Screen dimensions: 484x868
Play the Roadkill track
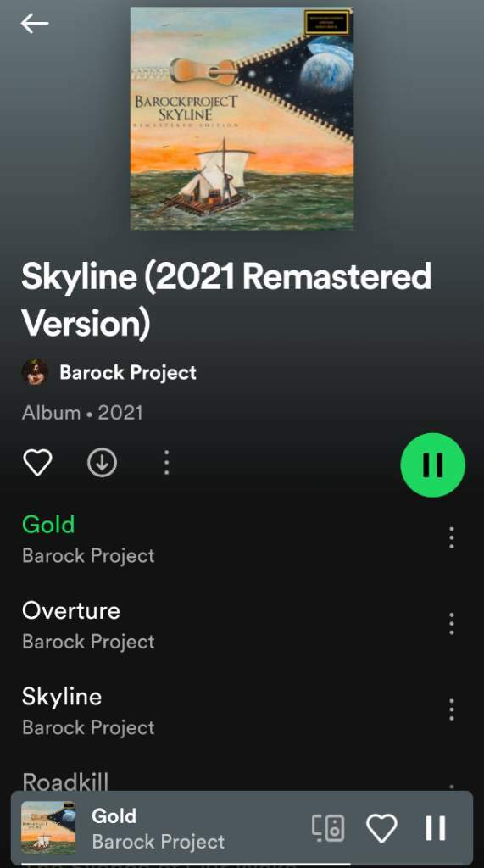[65, 781]
